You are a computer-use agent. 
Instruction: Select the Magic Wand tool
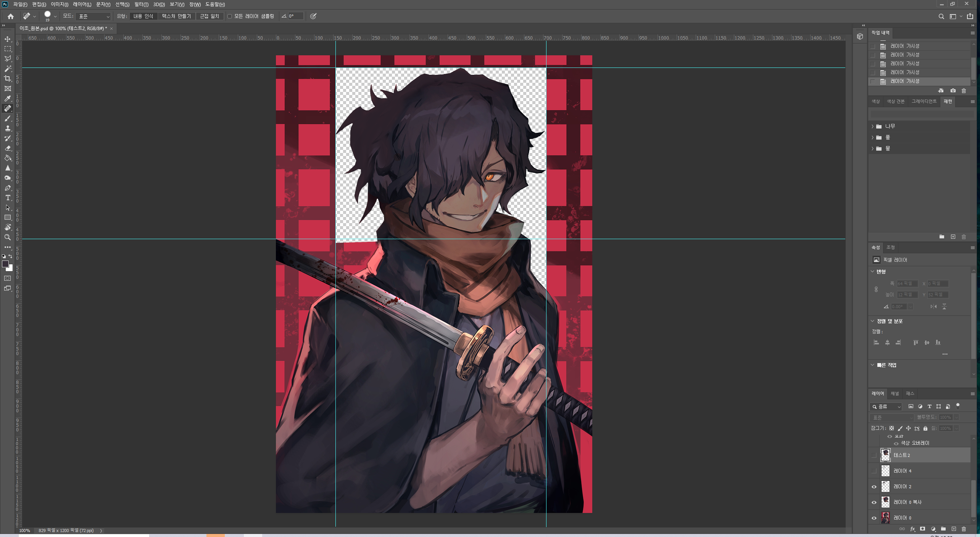click(x=8, y=69)
